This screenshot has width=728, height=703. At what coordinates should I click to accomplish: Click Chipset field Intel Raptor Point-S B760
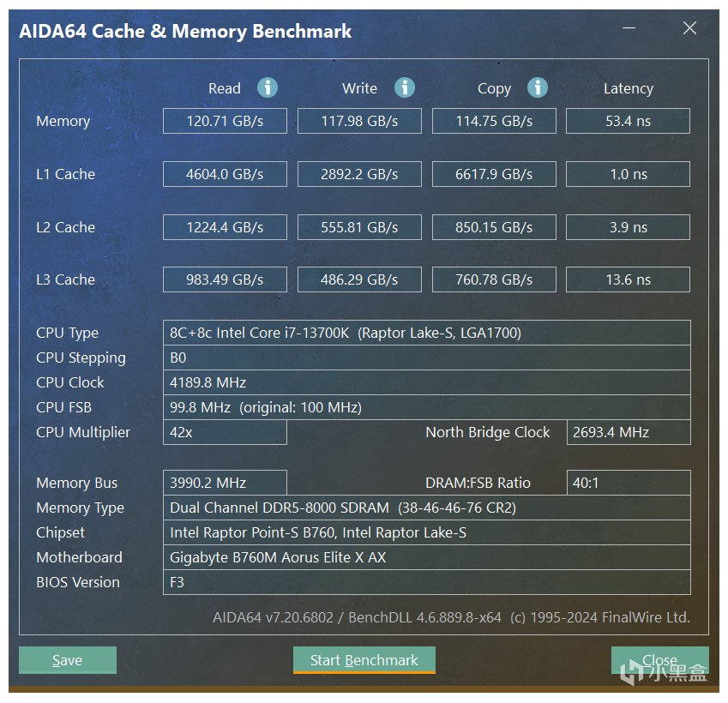click(427, 532)
